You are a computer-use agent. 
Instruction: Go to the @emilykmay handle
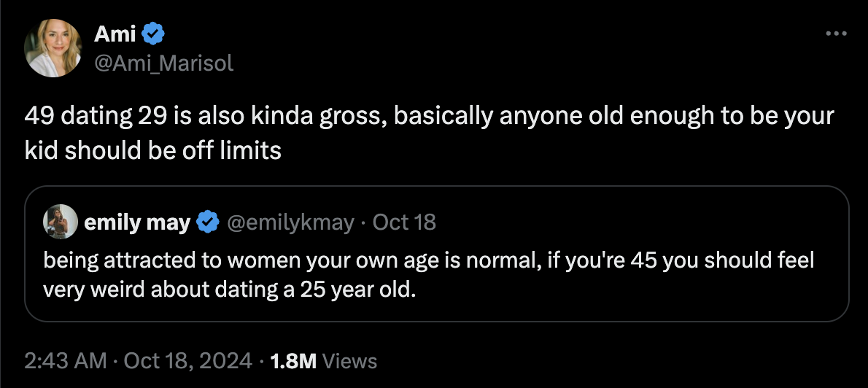290,222
